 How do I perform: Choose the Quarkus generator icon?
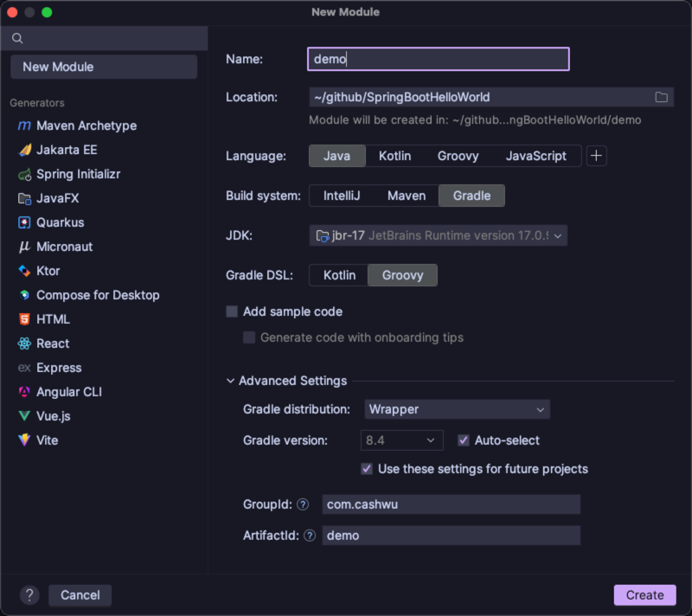[x=24, y=222]
